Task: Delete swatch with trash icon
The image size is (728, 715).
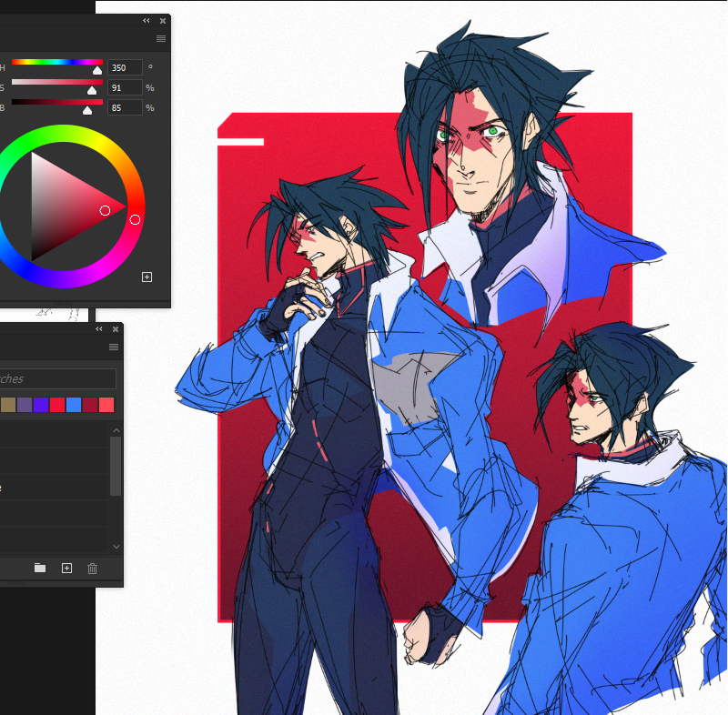Action: click(x=93, y=569)
